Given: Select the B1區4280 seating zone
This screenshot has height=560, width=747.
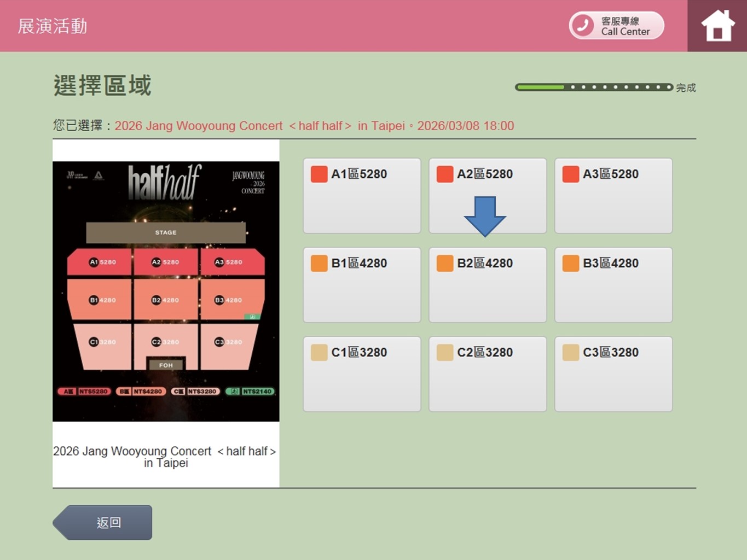Looking at the screenshot, I should 362,285.
